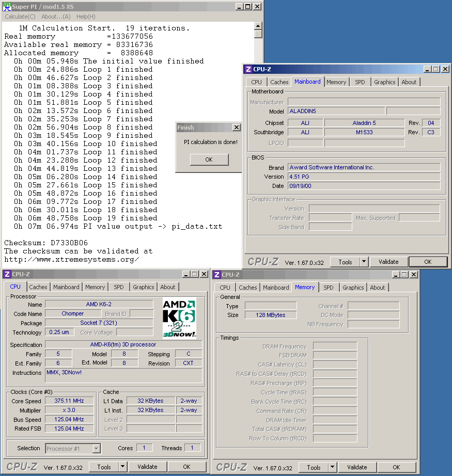The image size is (452, 476).
Task: Open Graphics tab in CPU window
Action: click(144, 287)
